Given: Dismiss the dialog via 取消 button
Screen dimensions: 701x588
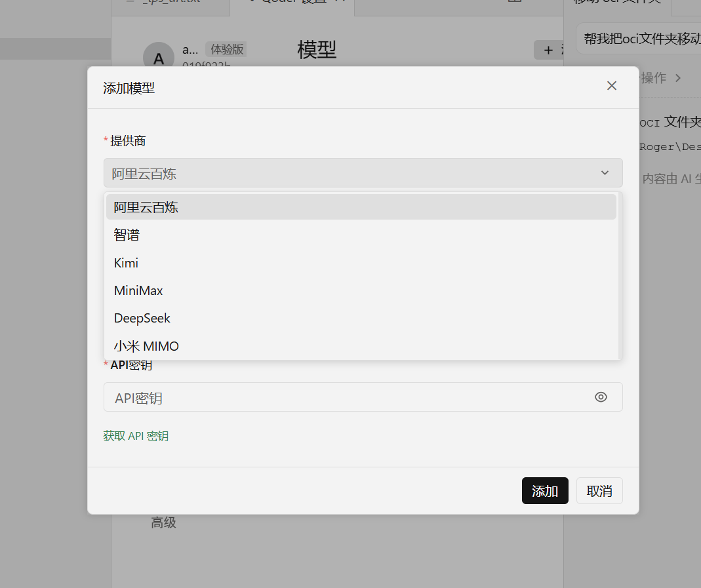Looking at the screenshot, I should [x=599, y=490].
